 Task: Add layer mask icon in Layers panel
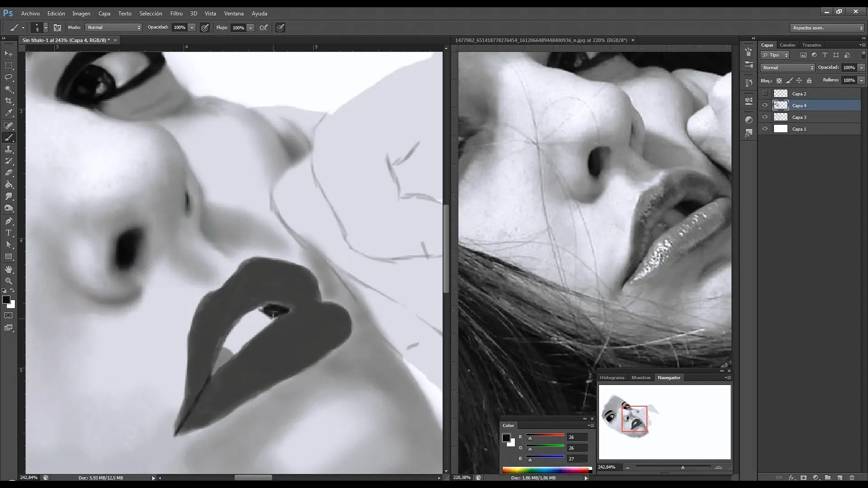[x=803, y=478]
